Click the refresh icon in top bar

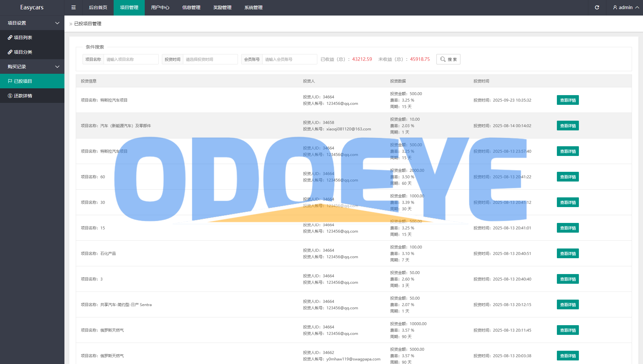pos(597,7)
